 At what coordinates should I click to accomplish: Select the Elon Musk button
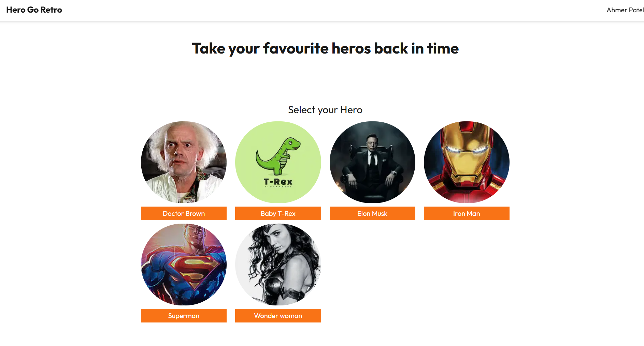[372, 213]
